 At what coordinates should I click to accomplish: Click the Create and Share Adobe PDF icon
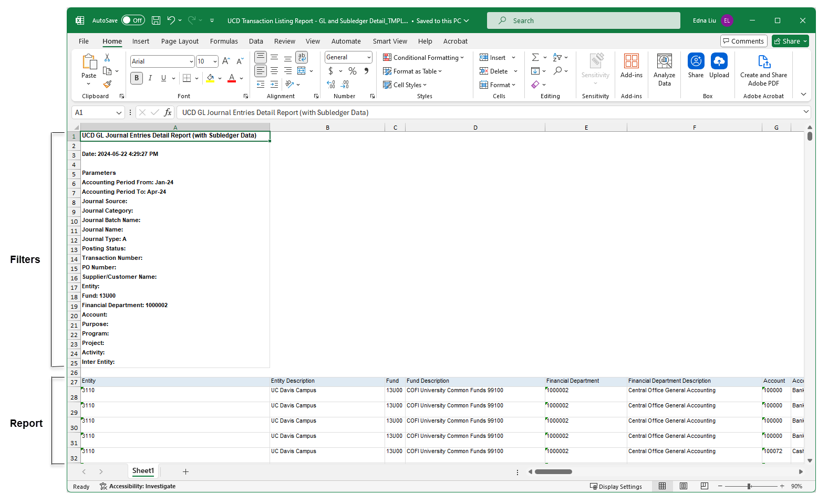point(763,61)
